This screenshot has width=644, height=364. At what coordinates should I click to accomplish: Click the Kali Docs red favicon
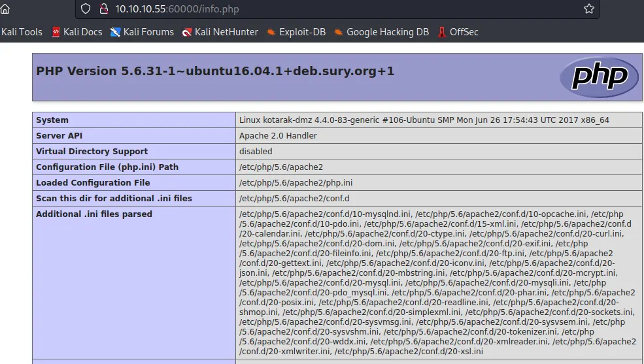coord(56,32)
